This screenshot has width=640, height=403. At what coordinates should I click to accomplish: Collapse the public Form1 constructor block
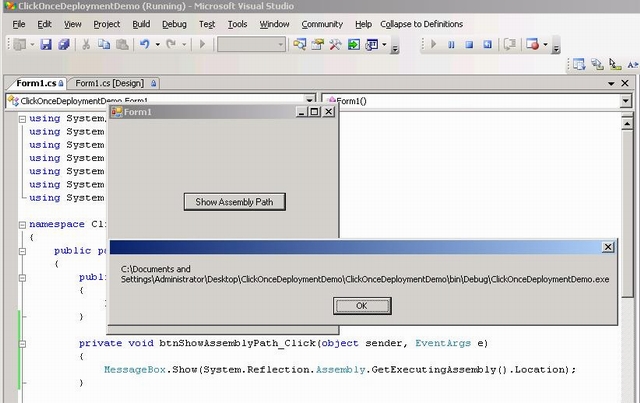click(22, 278)
